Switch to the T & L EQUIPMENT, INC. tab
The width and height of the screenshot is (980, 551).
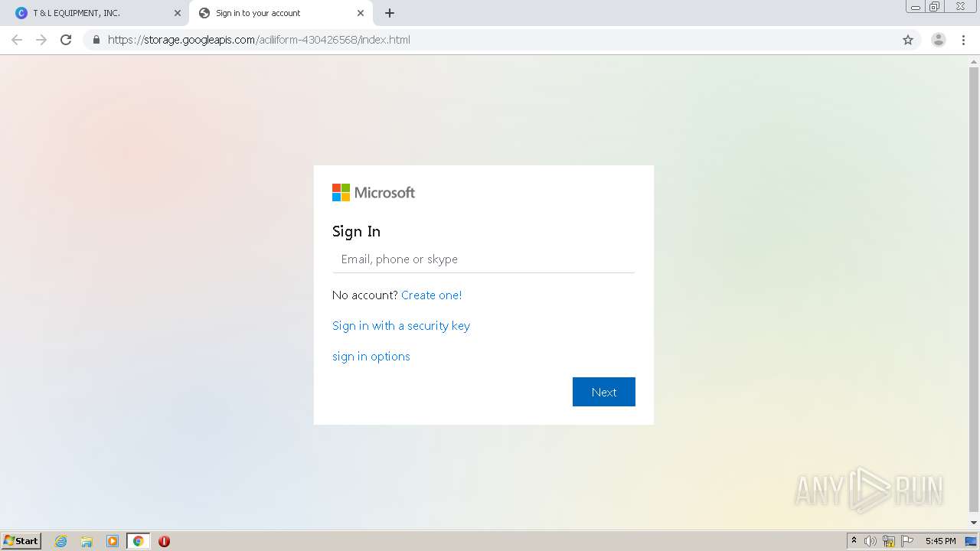pyautogui.click(x=96, y=13)
